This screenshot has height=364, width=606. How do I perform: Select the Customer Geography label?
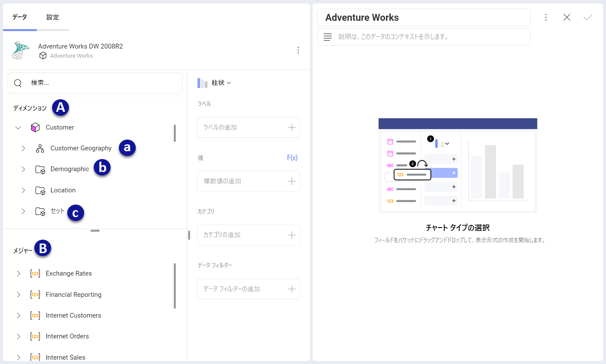click(x=81, y=148)
